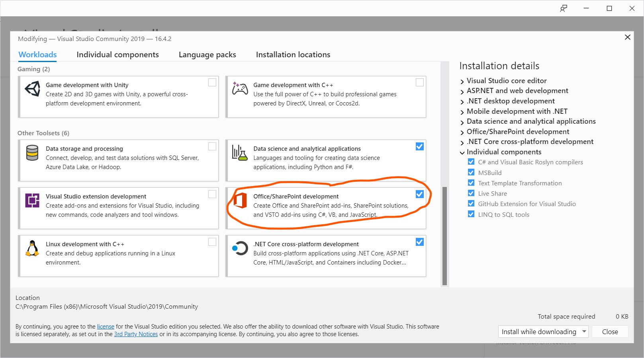This screenshot has height=358, width=644.
Task: Click the Close button
Action: (x=610, y=331)
